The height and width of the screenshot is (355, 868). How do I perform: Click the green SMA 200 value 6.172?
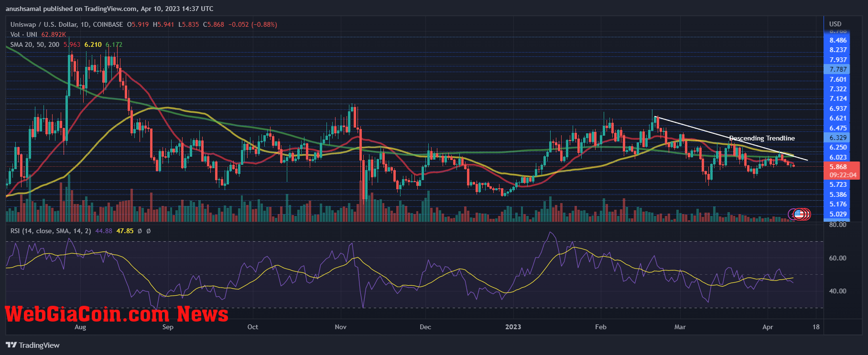tap(114, 44)
